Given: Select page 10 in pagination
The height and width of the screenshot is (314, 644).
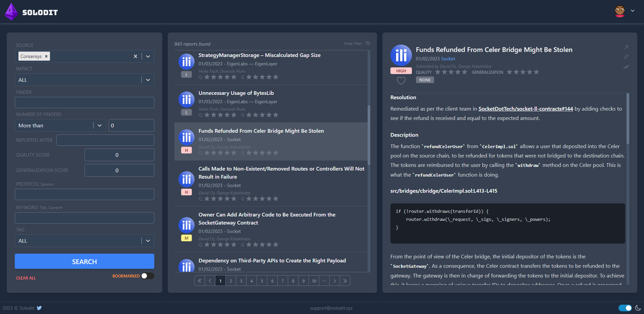Looking at the screenshot, I should tap(314, 280).
